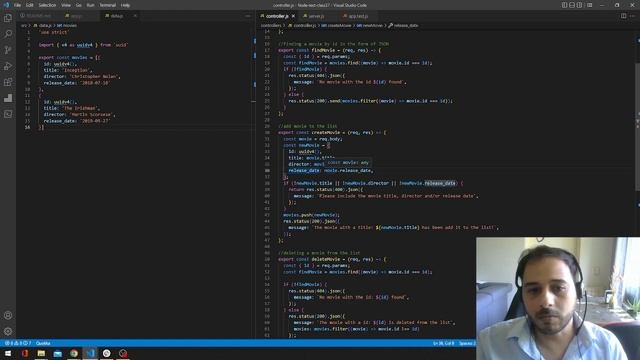Open the Run menu

tap(90, 5)
